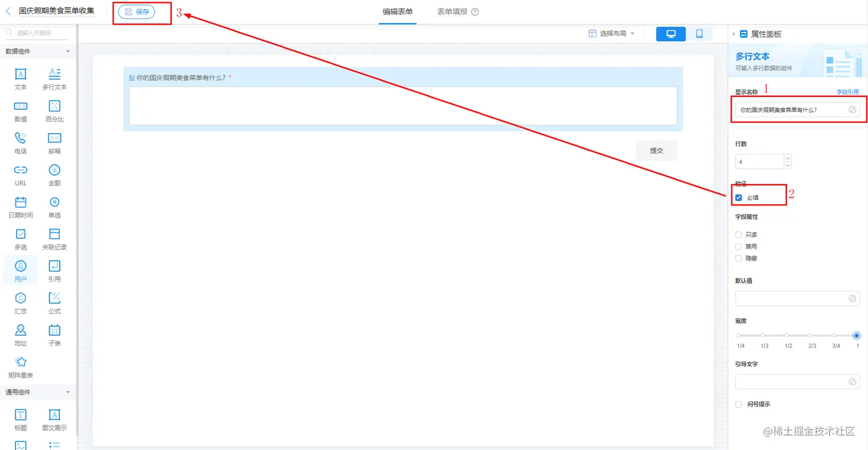Screen dimensions: 868x450
Task: Add a 百分比 percentage component
Action: coord(55,111)
